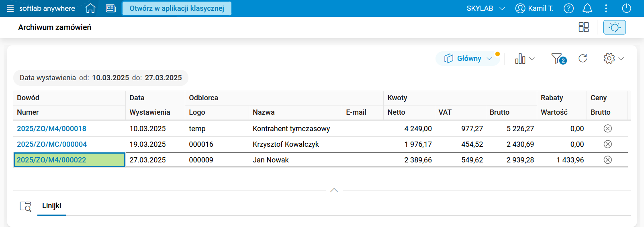Open the hamburger main menu
The width and height of the screenshot is (644, 227).
10,8
